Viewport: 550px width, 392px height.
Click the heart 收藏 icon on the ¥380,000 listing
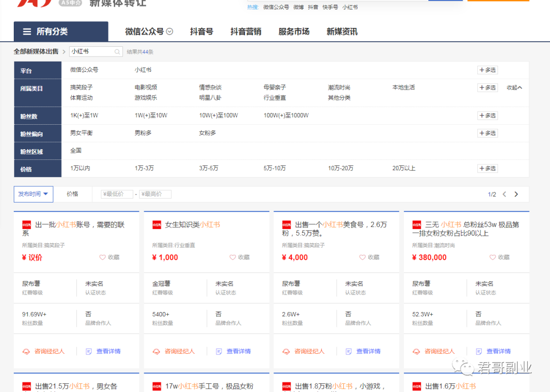pos(492,258)
